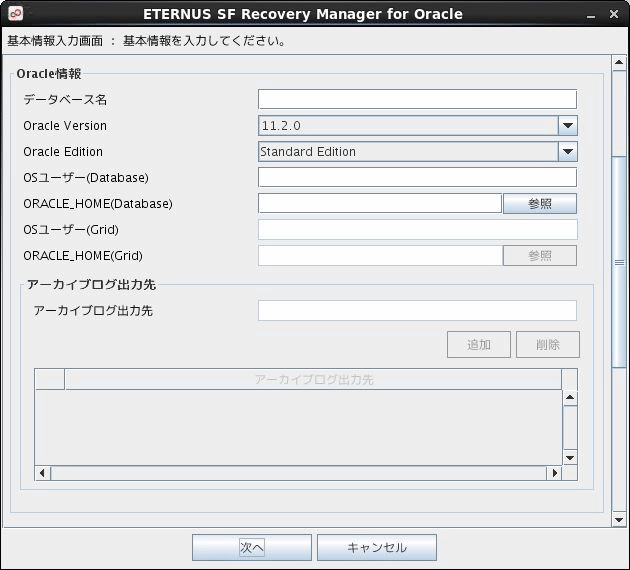The height and width of the screenshot is (570, 630).
Task: Click 参照 button next to ORACLE_HOME(Grid)
Action: click(x=540, y=255)
